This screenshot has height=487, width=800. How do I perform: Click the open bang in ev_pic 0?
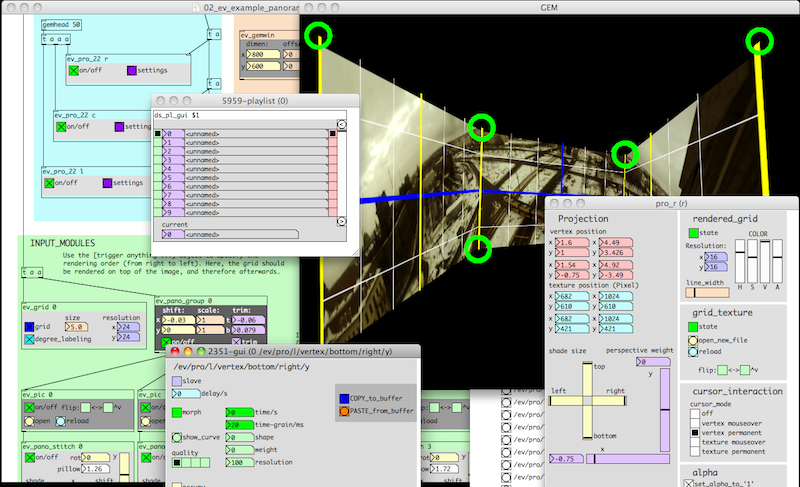tap(30, 421)
